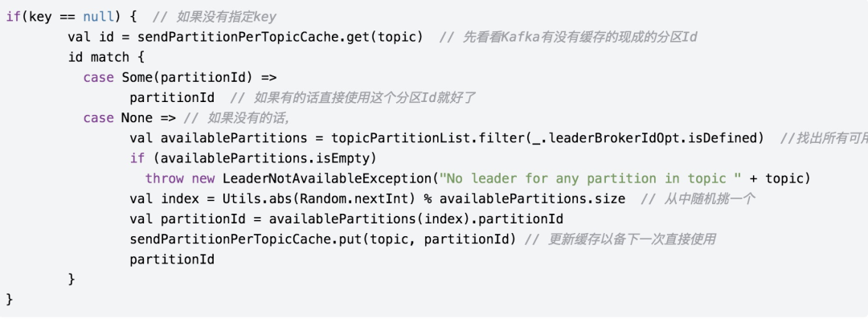The image size is (868, 319).
Task: Click sendPartitionPerTopicCache.get(topic) call
Action: (x=280, y=37)
